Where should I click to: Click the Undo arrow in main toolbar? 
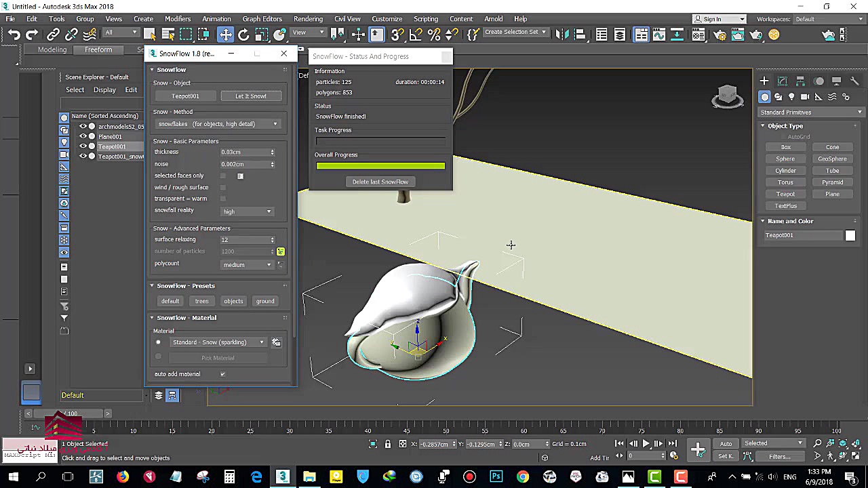14,35
